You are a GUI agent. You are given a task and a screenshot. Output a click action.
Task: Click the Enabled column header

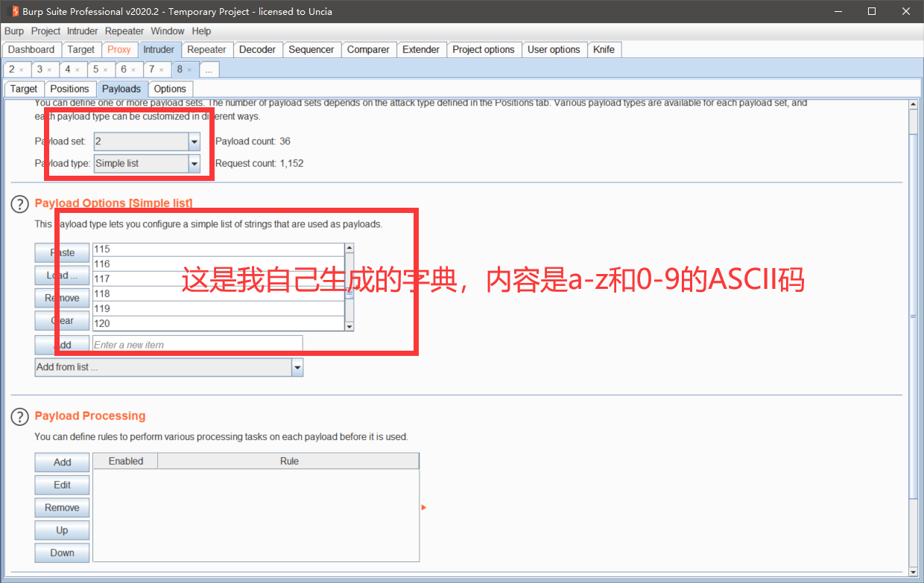point(126,462)
